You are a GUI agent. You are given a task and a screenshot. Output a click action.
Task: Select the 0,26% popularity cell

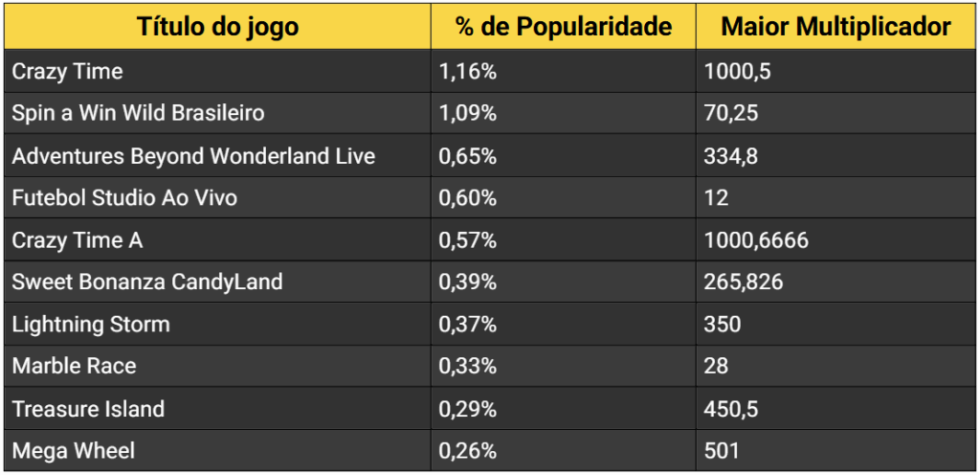[468, 451]
